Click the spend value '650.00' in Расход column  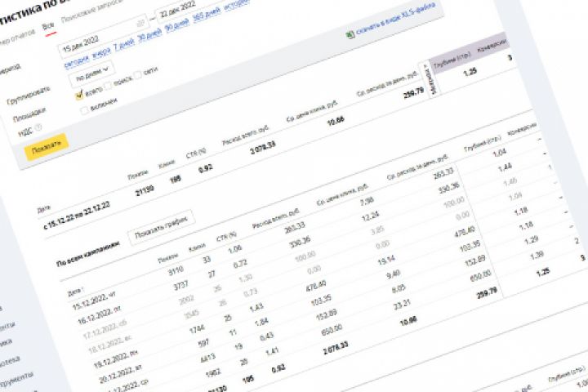click(x=332, y=330)
